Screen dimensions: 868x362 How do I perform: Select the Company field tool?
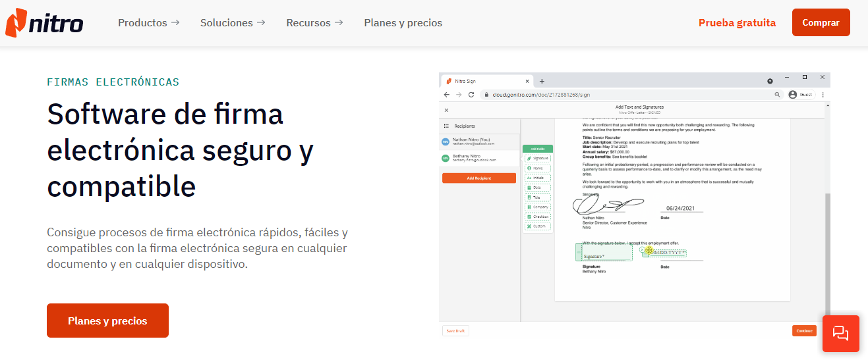tap(538, 207)
